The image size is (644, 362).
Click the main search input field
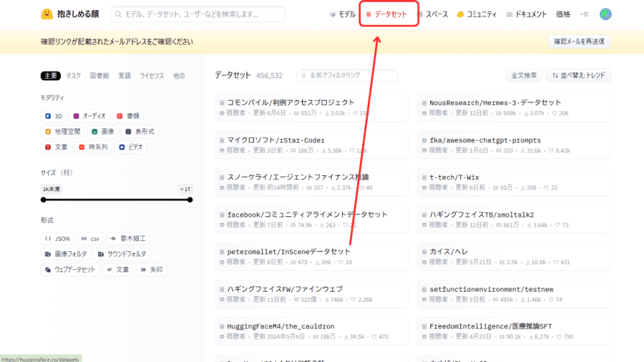197,14
